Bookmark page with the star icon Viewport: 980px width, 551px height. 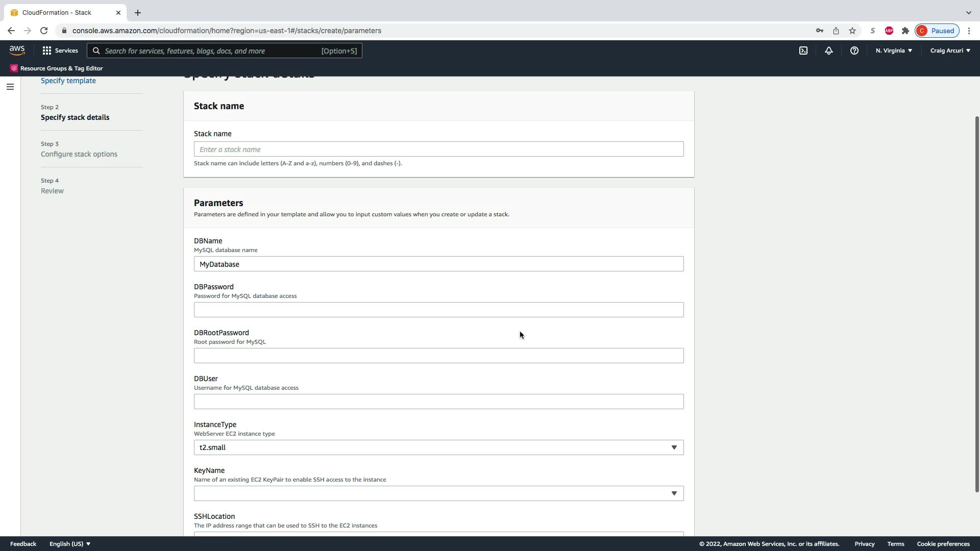(852, 31)
